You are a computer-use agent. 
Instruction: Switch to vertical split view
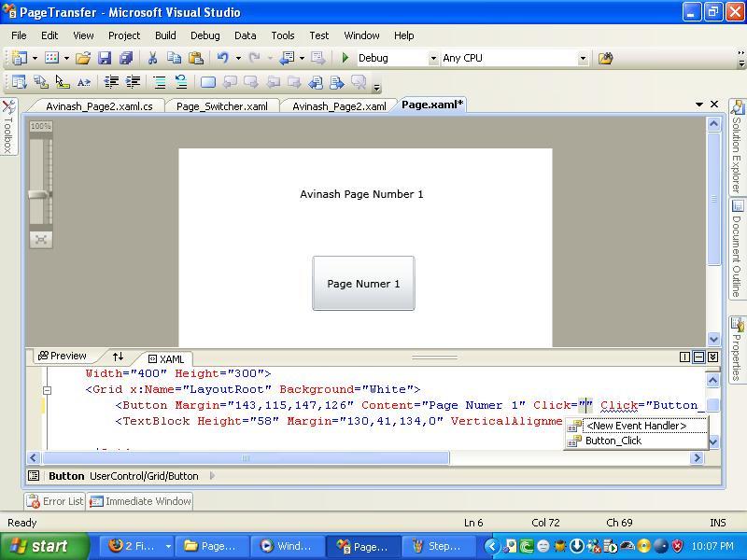pos(684,357)
